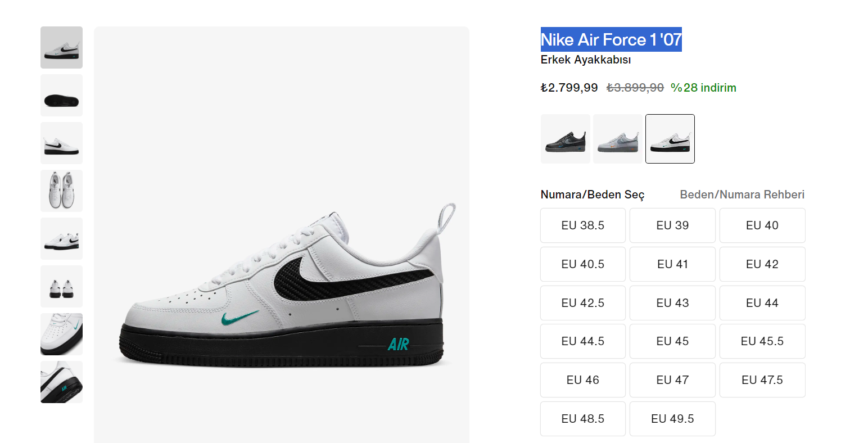Viewport: 868px width, 443px height.
Task: Pick size EU 42
Action: click(762, 264)
